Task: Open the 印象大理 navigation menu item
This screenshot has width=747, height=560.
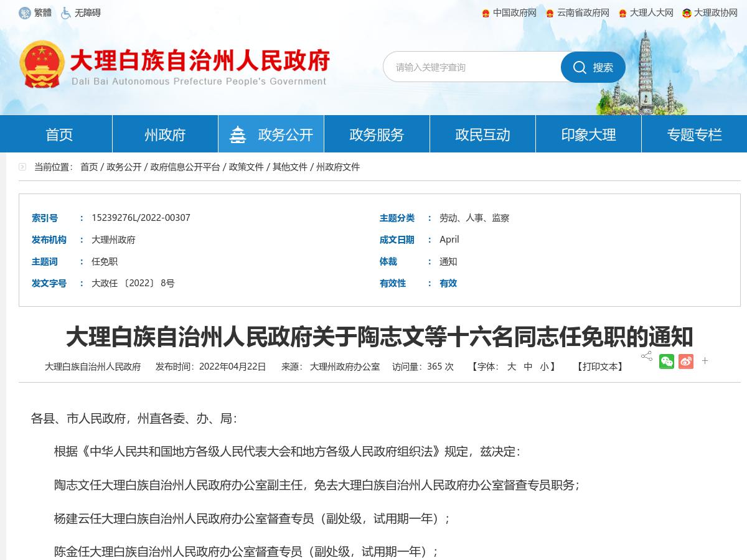Action: click(588, 133)
